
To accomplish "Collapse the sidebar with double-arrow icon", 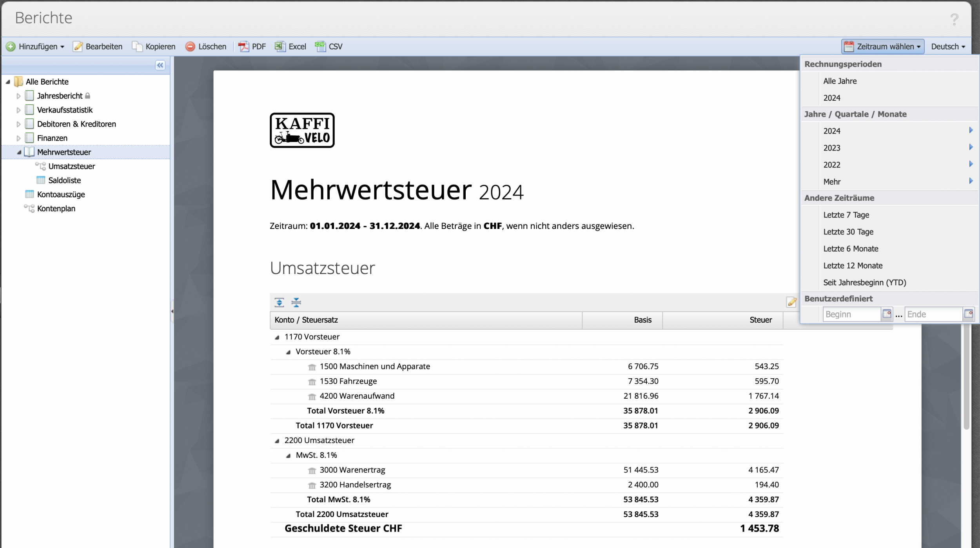I will coord(160,65).
